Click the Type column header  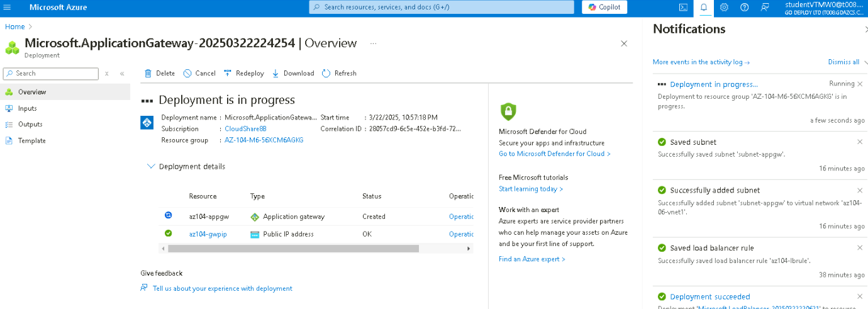point(257,196)
